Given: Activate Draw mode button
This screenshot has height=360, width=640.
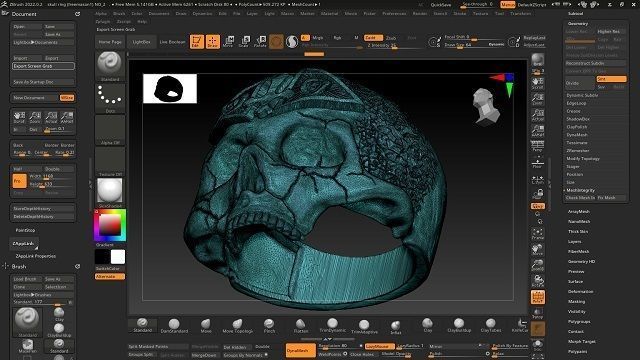Looking at the screenshot, I should (213, 42).
